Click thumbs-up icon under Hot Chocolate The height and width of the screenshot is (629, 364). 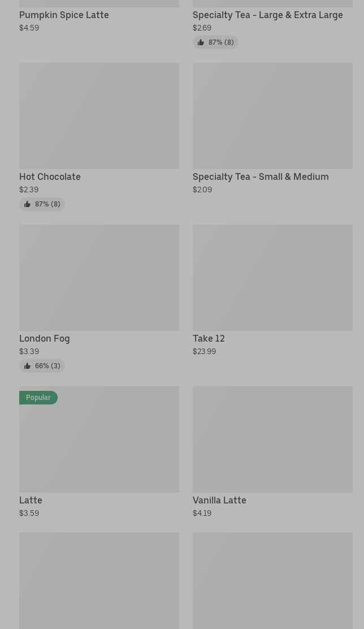pyautogui.click(x=27, y=204)
